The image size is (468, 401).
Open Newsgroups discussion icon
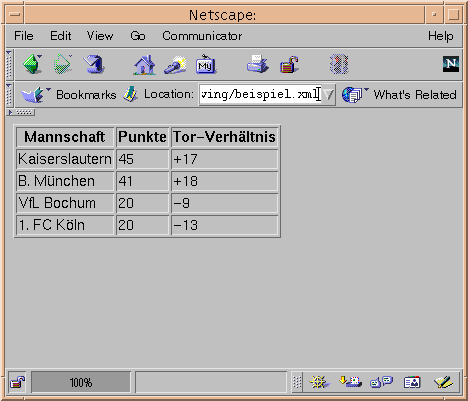381,382
